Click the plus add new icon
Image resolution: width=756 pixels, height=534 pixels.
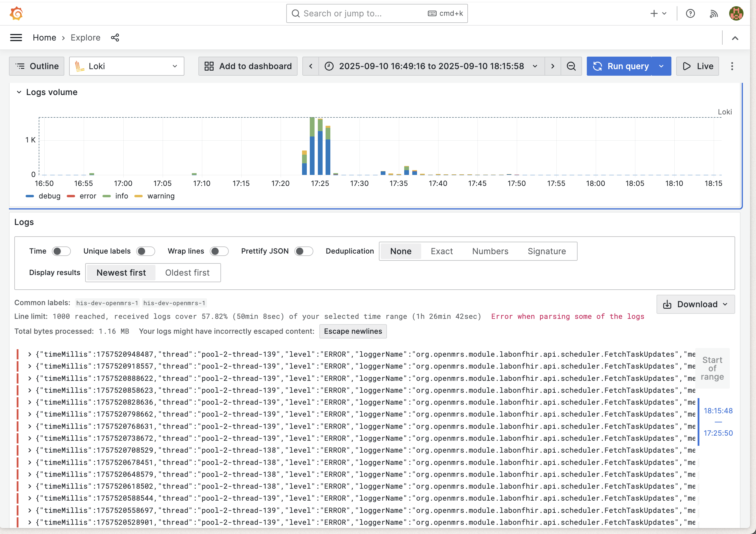pos(654,13)
